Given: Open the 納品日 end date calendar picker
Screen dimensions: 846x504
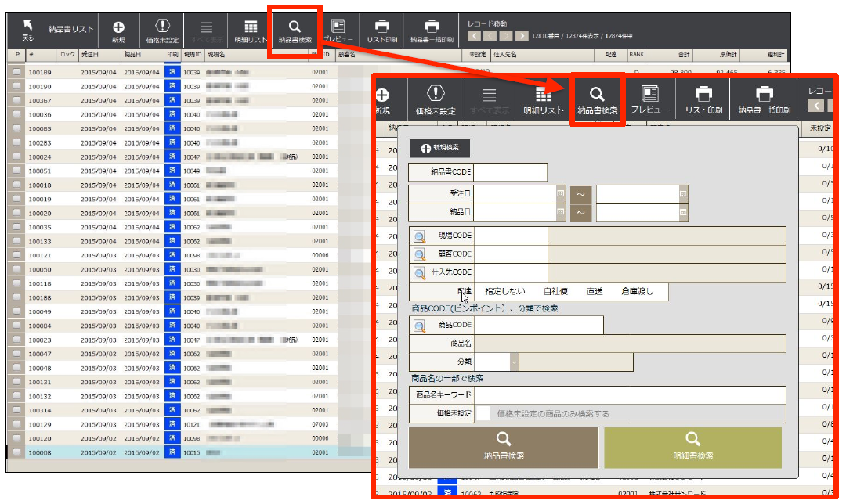Looking at the screenshot, I should tap(683, 212).
